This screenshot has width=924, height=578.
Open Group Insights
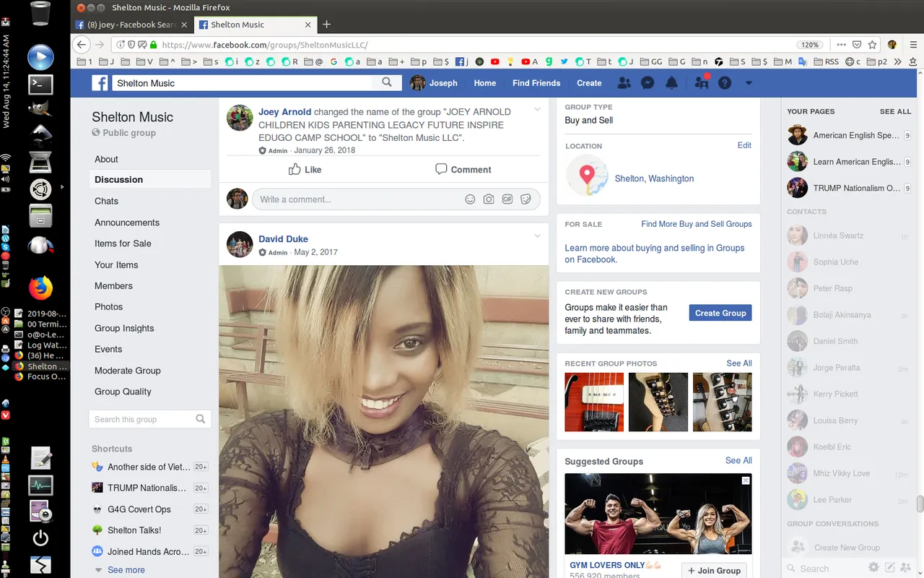124,328
